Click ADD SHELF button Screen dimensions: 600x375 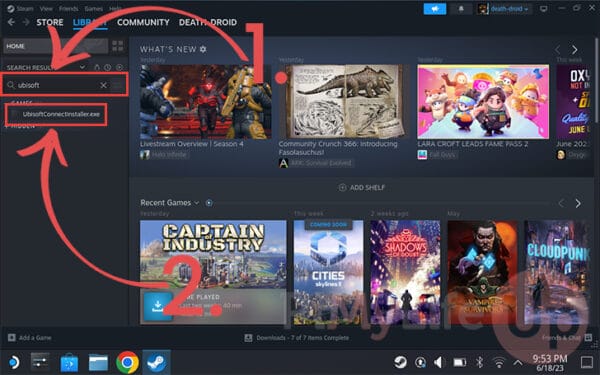pyautogui.click(x=362, y=188)
